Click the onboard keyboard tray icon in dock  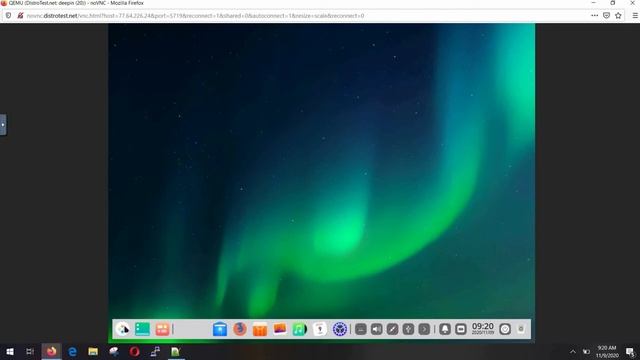[x=361, y=329]
